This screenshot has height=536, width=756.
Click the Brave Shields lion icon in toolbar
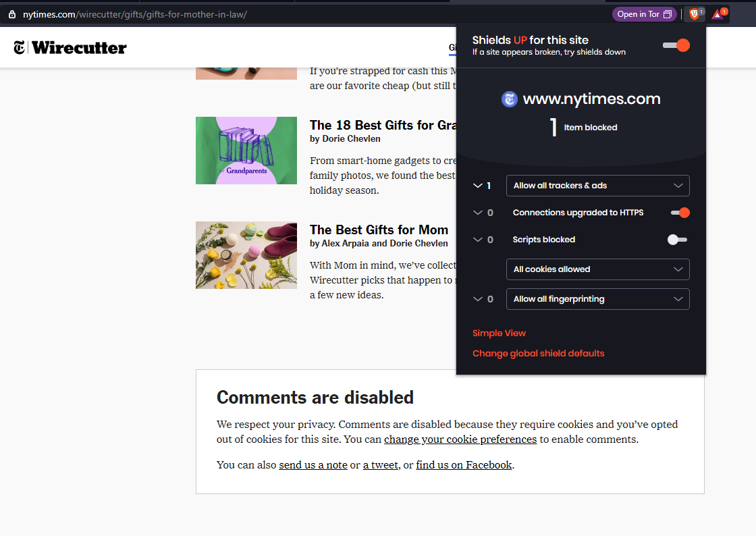click(694, 14)
